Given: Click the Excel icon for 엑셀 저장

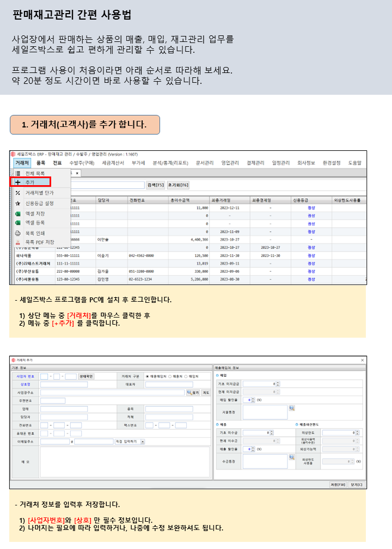Looking at the screenshot, I should pyautogui.click(x=18, y=213).
